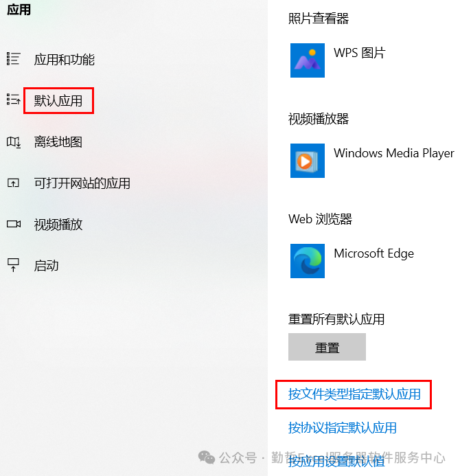The image size is (460, 476).
Task: Click the 可打开网站的应用 icon
Action: 13,183
